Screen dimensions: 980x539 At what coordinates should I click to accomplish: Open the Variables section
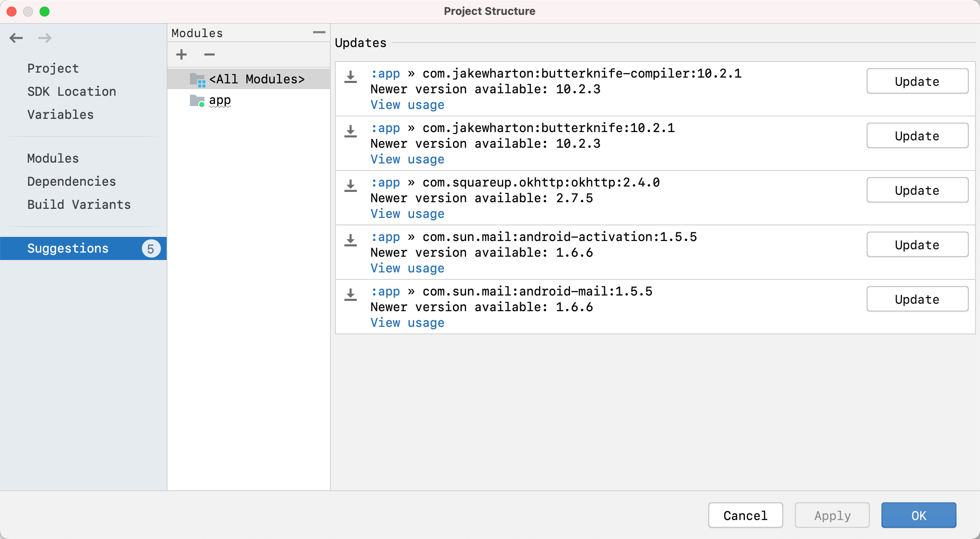[60, 114]
